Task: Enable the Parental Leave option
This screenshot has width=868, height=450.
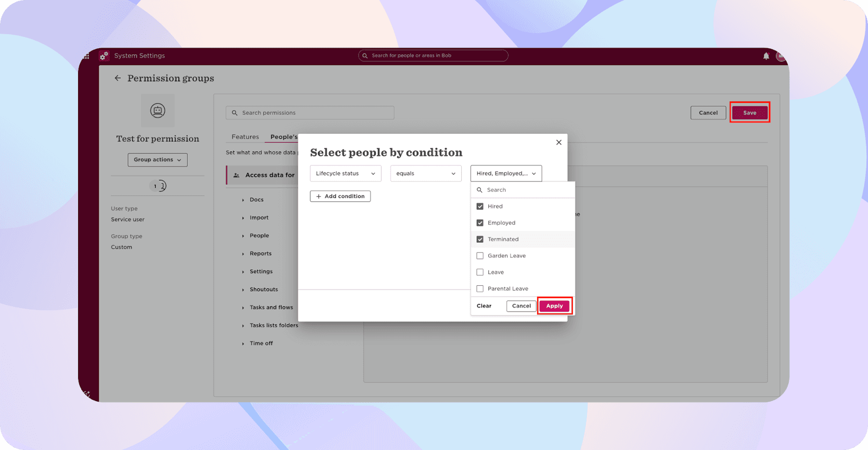Action: 480,289
